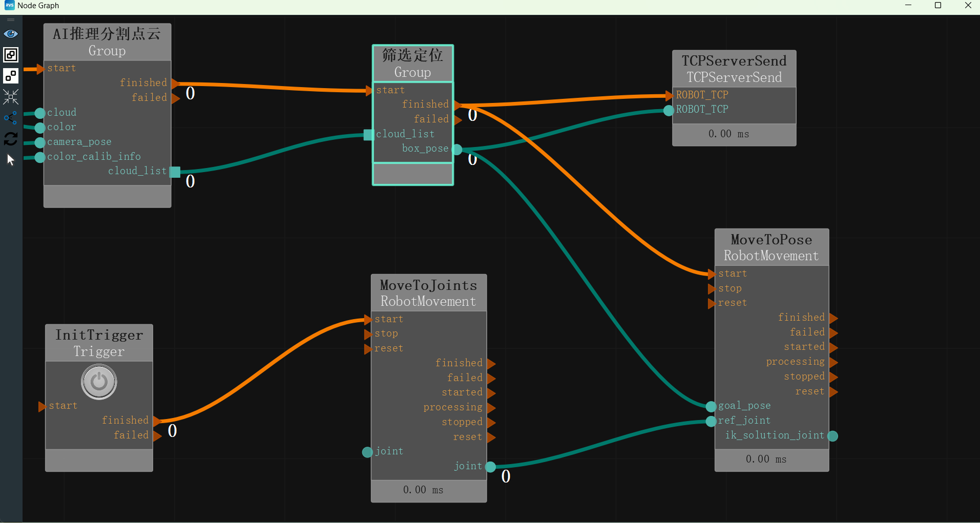Image resolution: width=980 pixels, height=523 pixels.
Task: Click cloud_list square output port on AI node
Action: tap(175, 172)
